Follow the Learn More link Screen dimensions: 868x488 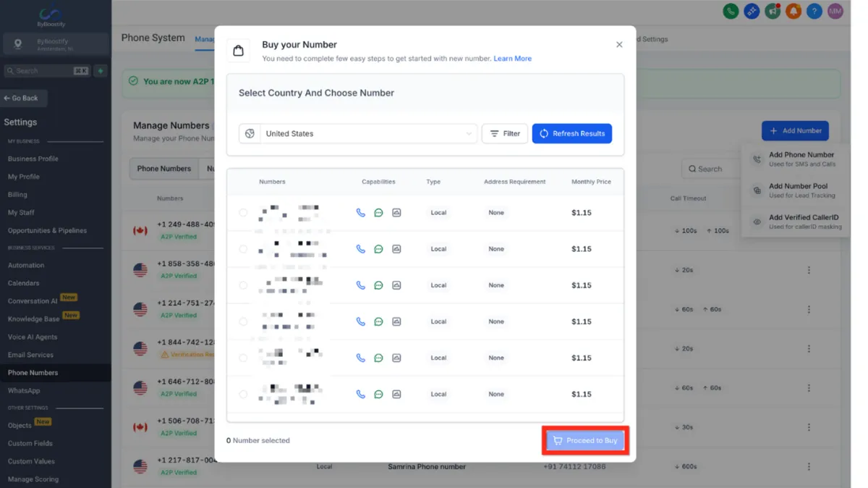click(x=512, y=59)
